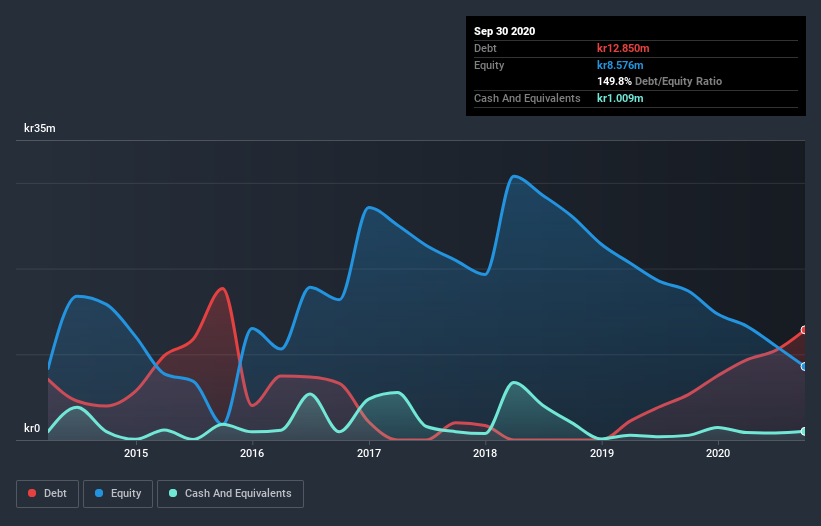Click the Equity label in tooltip
Image resolution: width=821 pixels, height=526 pixels.
coord(489,65)
